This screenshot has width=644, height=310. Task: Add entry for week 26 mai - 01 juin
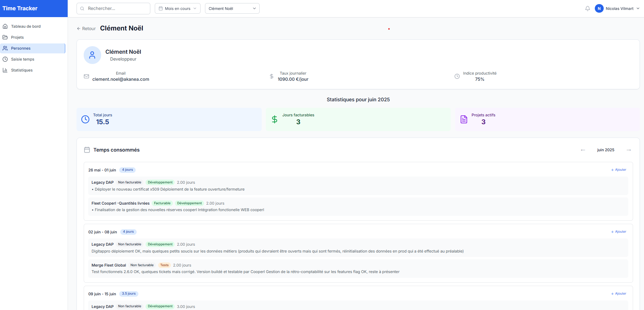coord(618,170)
